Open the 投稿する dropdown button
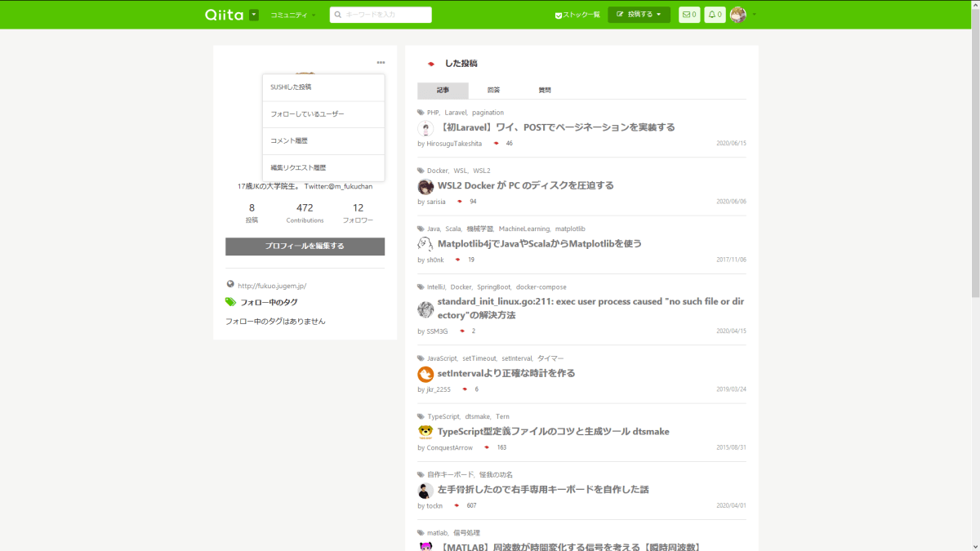The width and height of the screenshot is (980, 551). coord(639,15)
